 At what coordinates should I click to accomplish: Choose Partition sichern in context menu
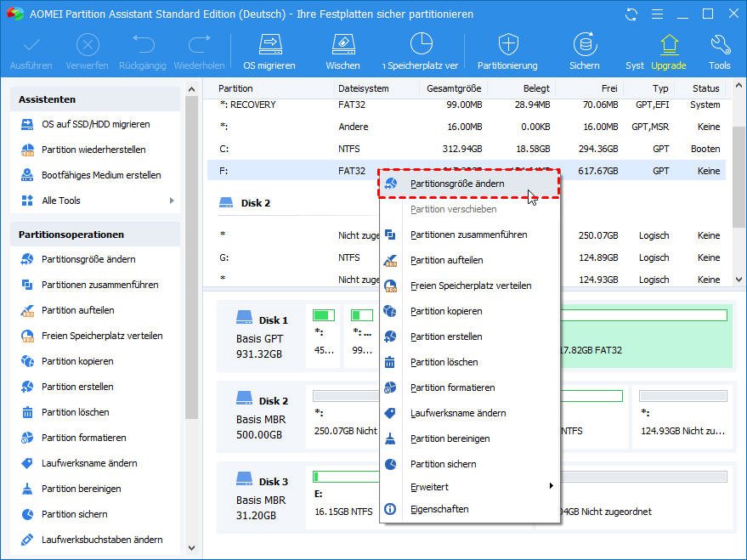(x=469, y=464)
